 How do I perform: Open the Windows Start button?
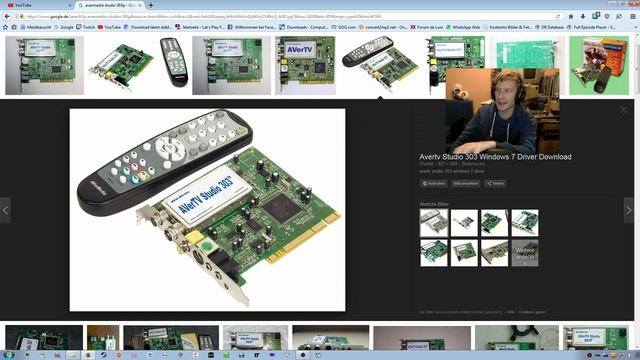point(8,355)
